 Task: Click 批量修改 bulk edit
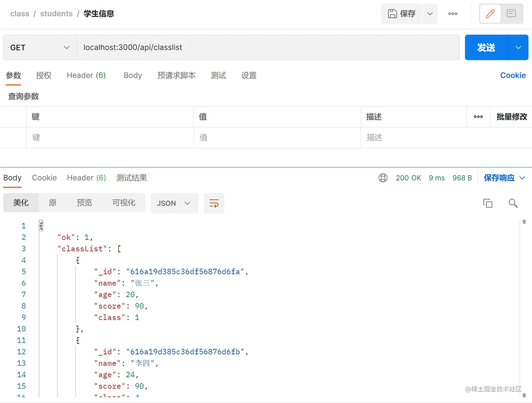point(512,117)
